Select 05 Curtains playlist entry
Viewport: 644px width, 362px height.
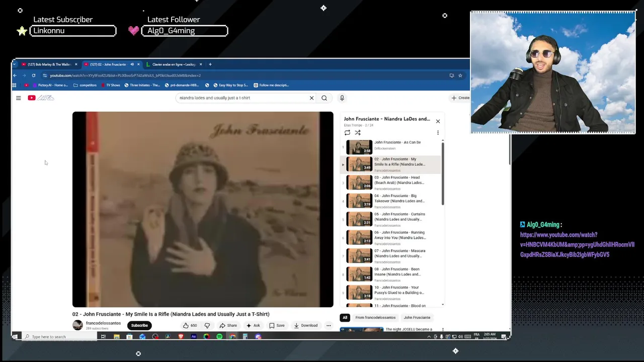click(x=391, y=219)
